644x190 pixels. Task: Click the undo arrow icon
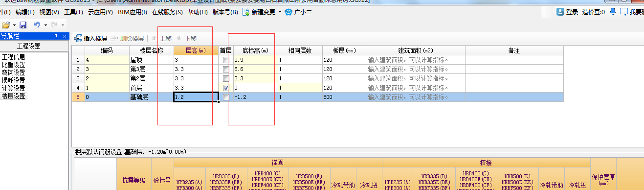[37, 24]
